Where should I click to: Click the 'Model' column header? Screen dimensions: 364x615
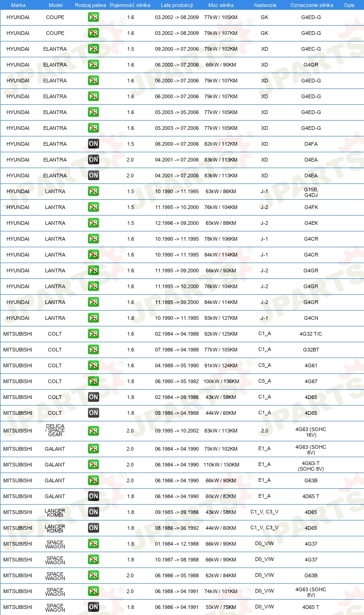[x=55, y=5]
